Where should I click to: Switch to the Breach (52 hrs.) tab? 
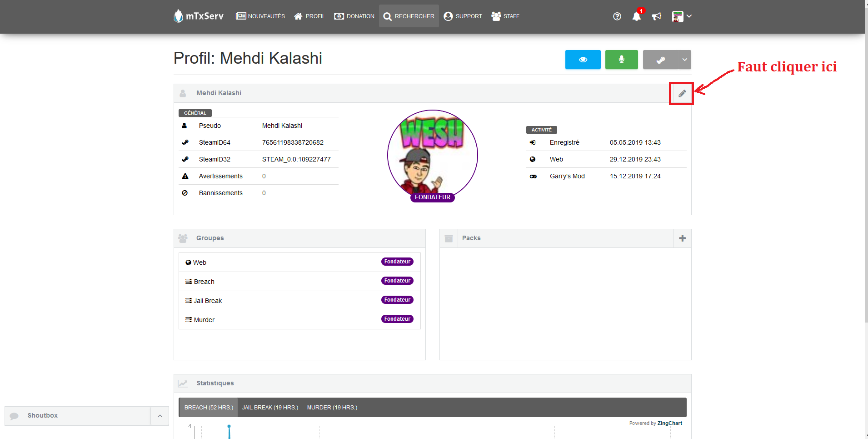pyautogui.click(x=209, y=408)
